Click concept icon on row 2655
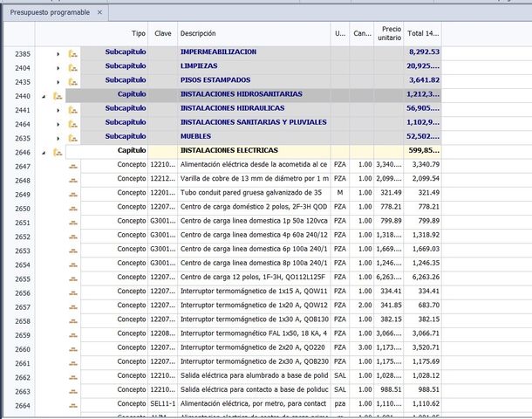The image size is (532, 419). point(73,279)
